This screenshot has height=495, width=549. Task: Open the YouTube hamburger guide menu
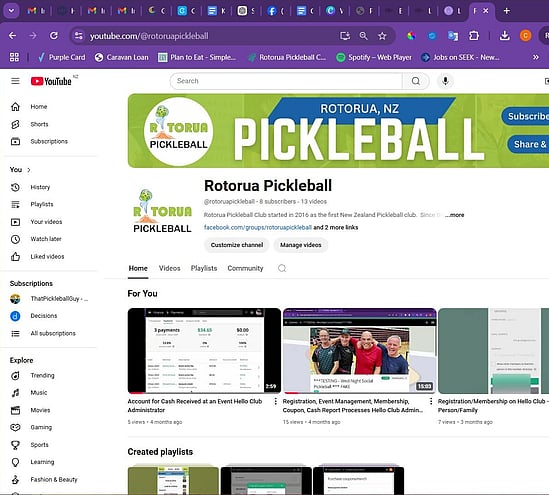click(15, 81)
